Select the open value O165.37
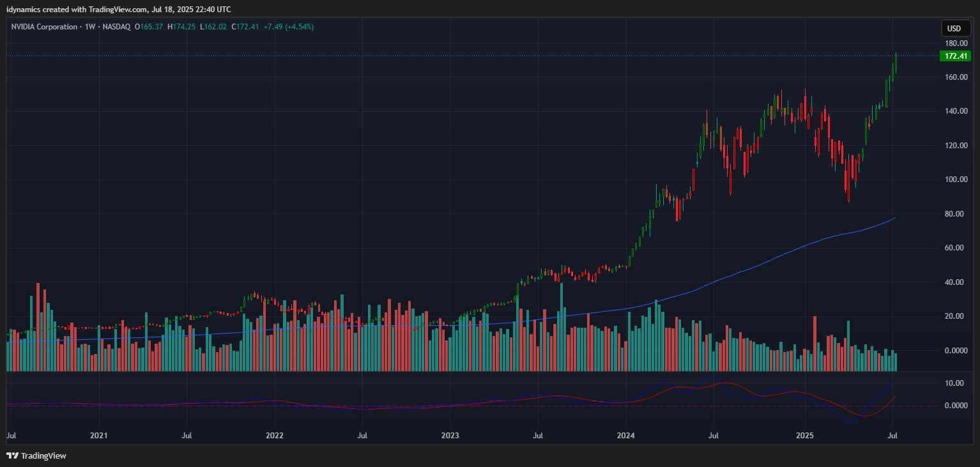Viewport: 980px width, 467px height. pyautogui.click(x=149, y=27)
